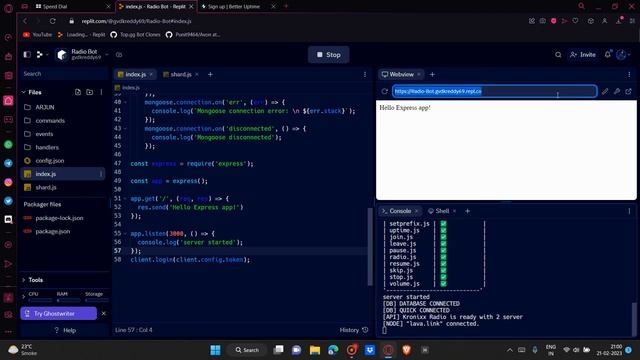Try Ghostwriter button
The image size is (640, 360).
point(58,313)
